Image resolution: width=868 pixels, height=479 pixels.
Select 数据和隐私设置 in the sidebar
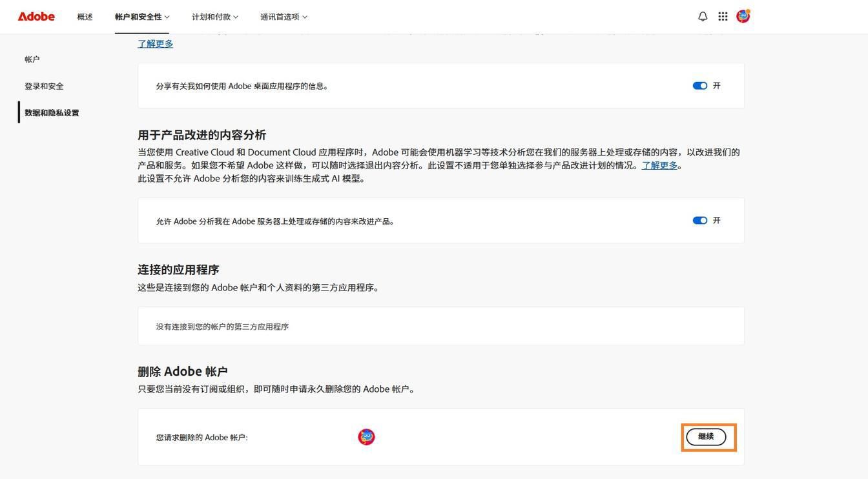52,113
